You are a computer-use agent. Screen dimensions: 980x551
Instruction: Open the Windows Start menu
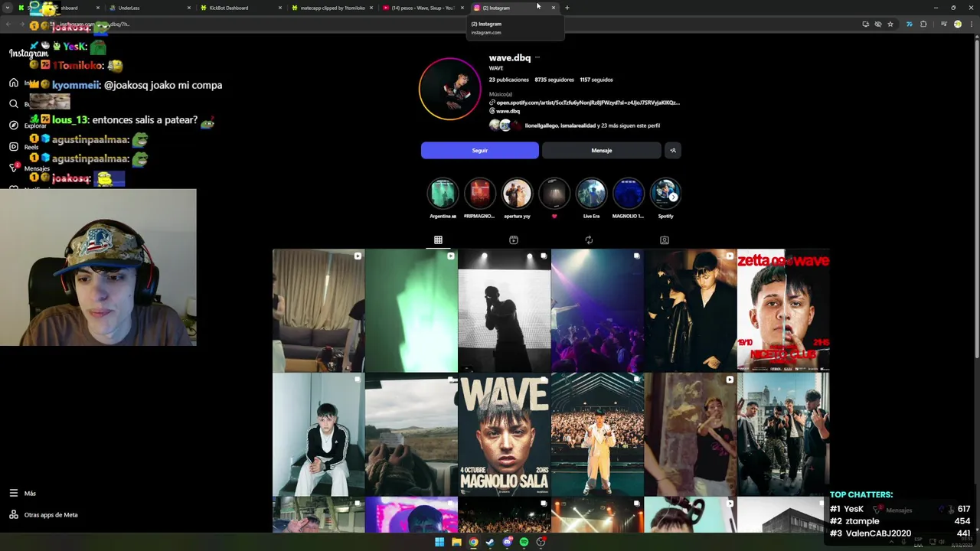[439, 542]
